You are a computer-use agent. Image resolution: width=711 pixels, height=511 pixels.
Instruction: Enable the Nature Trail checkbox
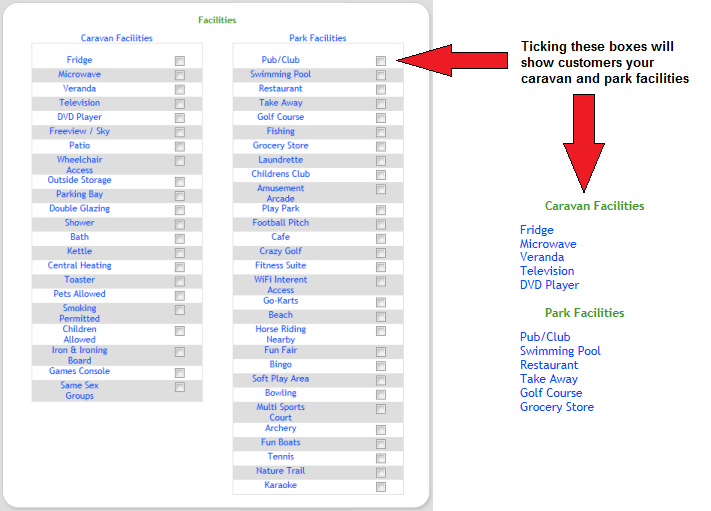tap(381, 472)
